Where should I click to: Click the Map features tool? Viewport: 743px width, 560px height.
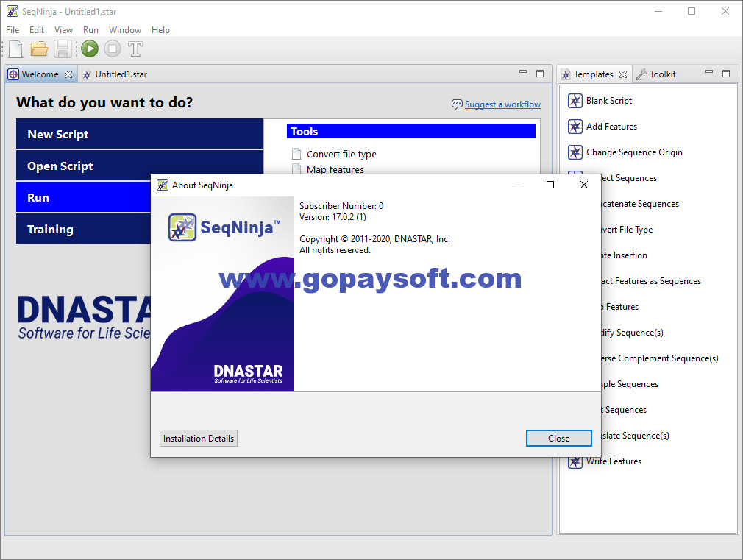(x=335, y=169)
